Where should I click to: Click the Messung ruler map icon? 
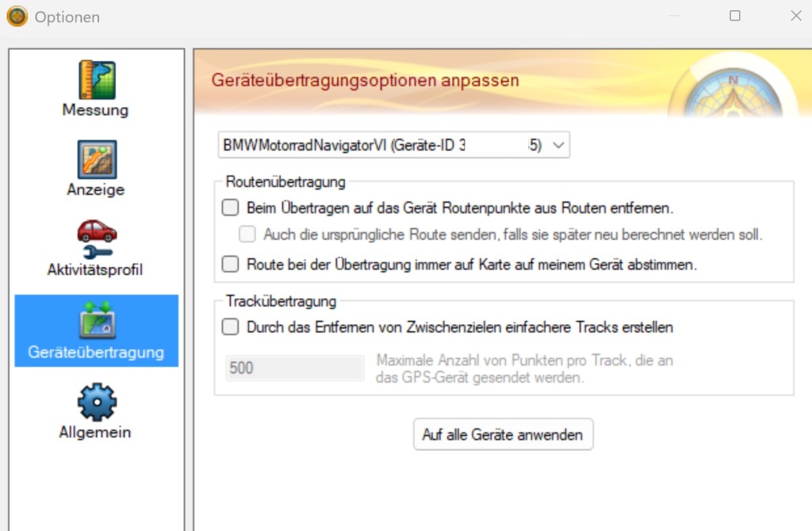(96, 79)
